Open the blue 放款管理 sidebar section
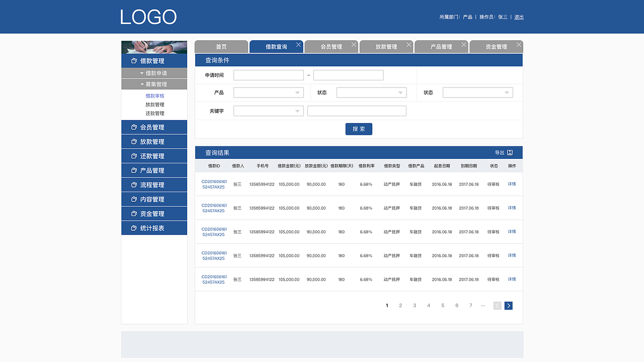This screenshot has height=362, width=644. [154, 142]
